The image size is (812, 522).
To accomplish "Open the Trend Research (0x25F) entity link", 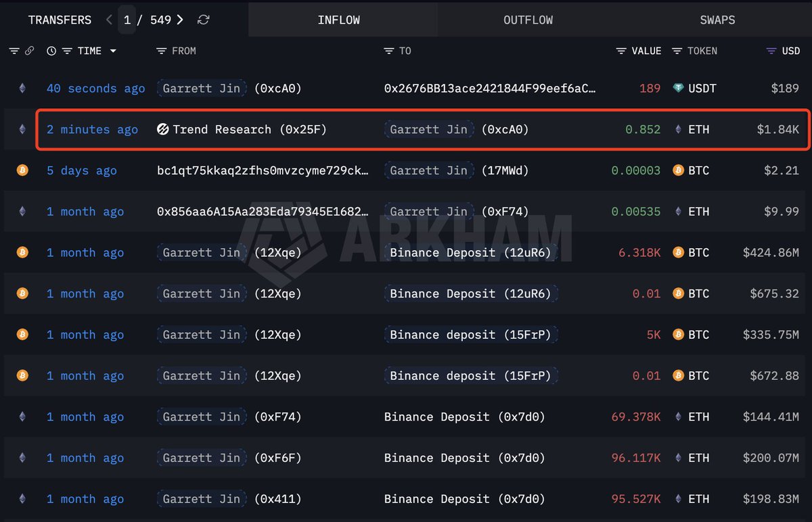I will pos(249,130).
